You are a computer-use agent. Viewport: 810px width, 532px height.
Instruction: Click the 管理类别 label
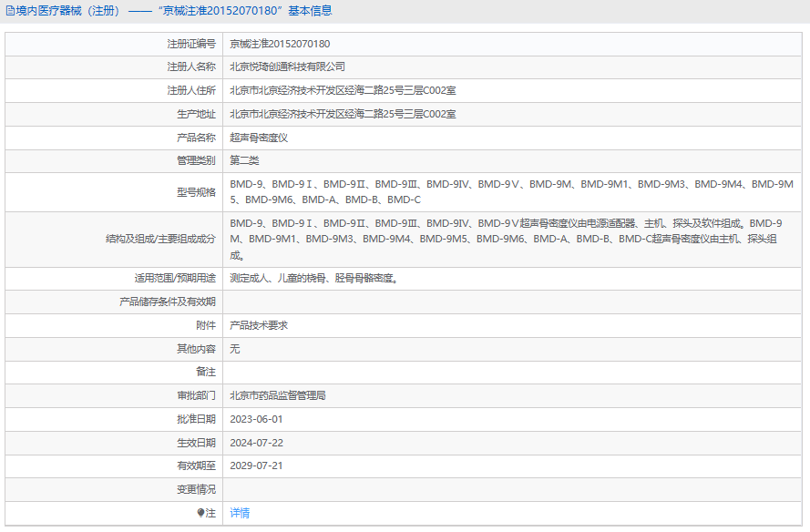[x=196, y=160]
